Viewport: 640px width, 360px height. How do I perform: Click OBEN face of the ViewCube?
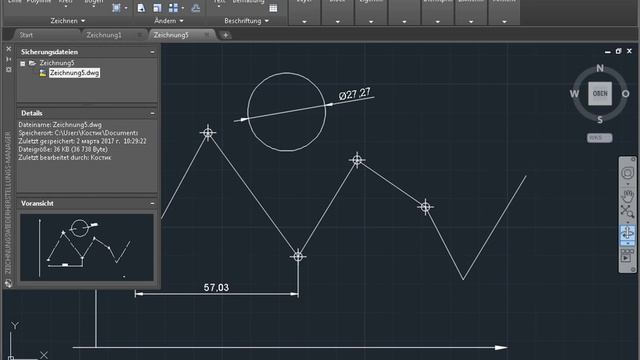click(600, 93)
